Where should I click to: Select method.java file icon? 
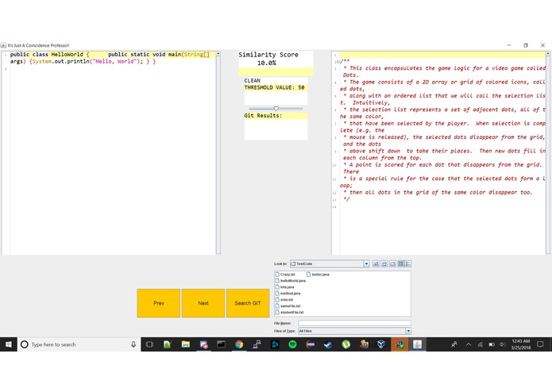[277, 294]
